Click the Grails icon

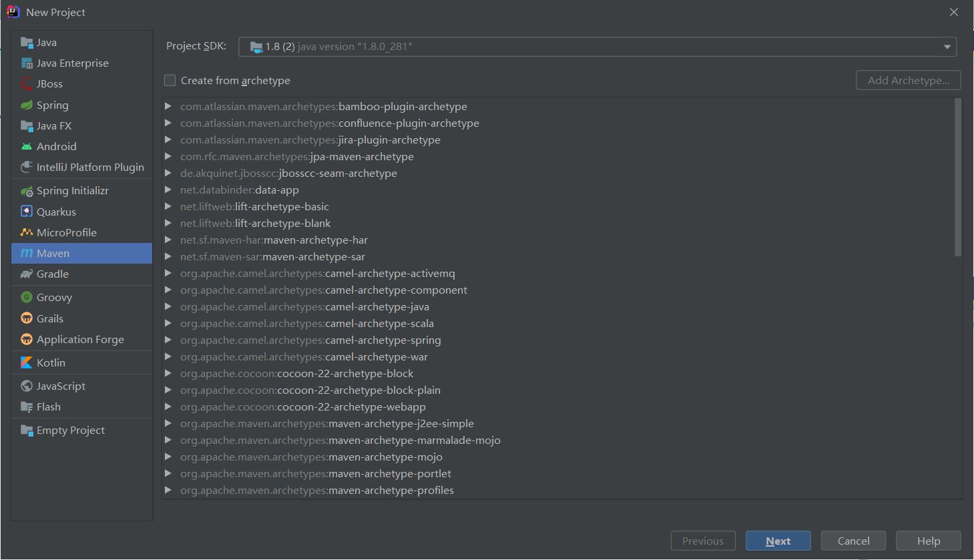tap(27, 318)
